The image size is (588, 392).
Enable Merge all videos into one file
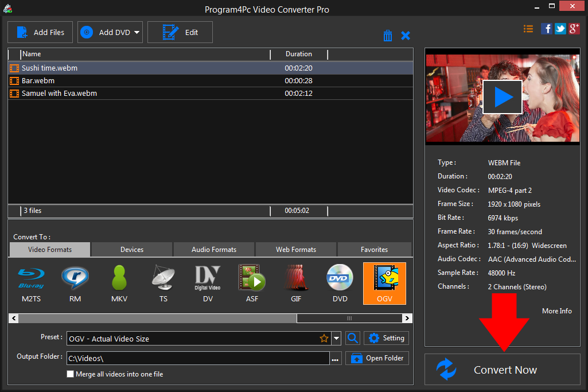coord(70,374)
